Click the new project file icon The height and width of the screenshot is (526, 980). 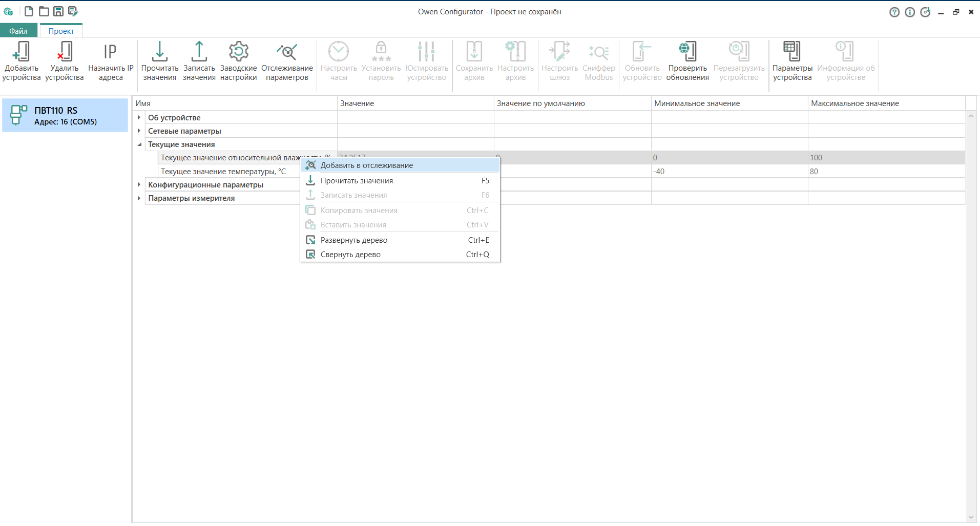click(x=29, y=11)
